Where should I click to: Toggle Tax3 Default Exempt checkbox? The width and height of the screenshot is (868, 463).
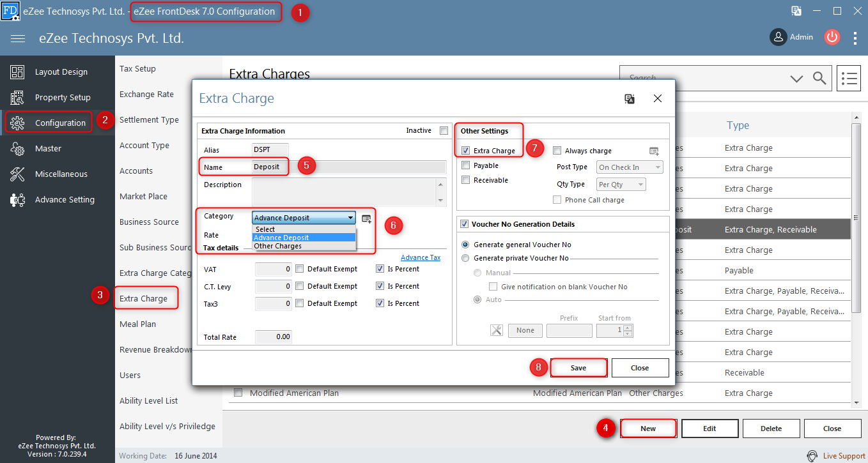point(299,303)
